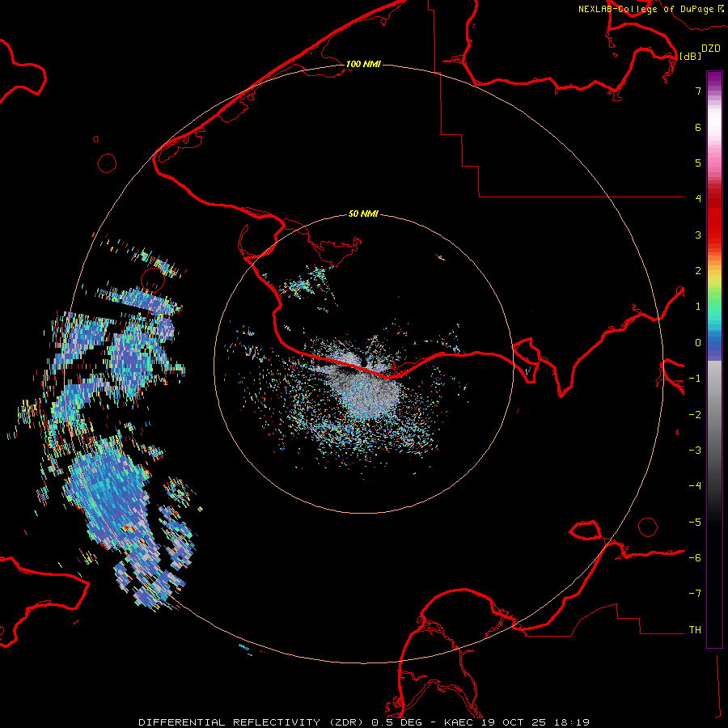Pick the gray -2 dB segment of the color bar
728x728 pixels.
714,415
